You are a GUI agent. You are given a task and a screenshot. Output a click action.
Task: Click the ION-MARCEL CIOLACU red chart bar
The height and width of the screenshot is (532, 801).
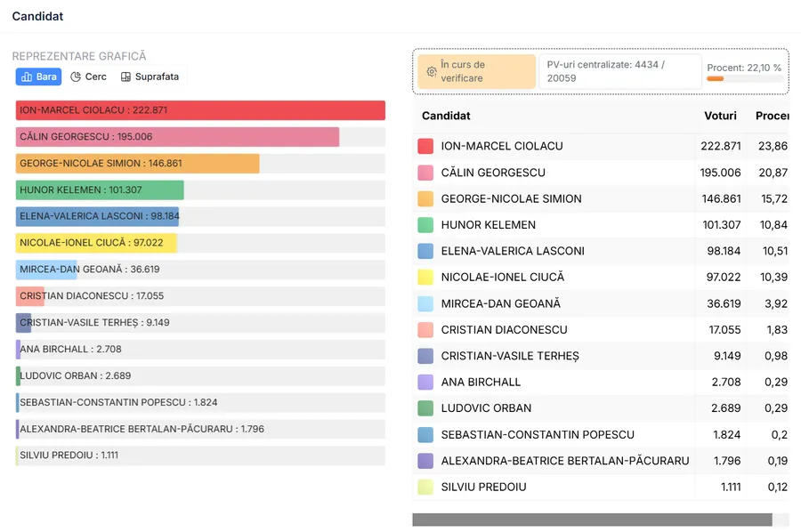(200, 110)
